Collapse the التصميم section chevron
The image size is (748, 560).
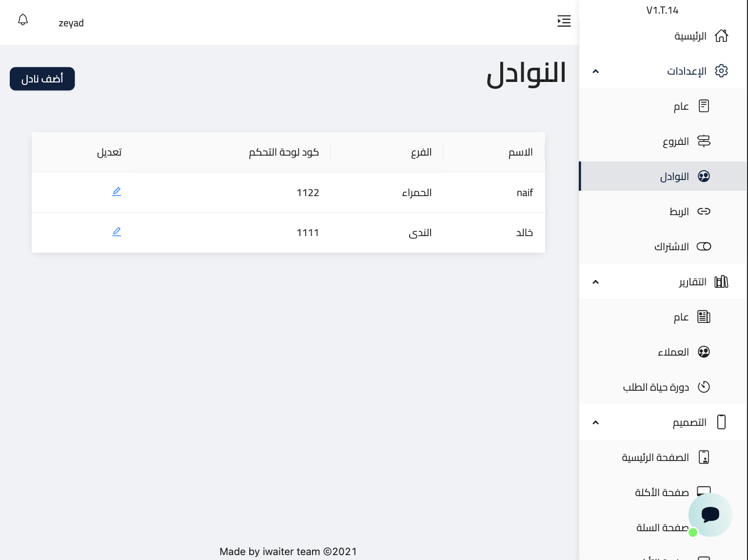pos(595,422)
